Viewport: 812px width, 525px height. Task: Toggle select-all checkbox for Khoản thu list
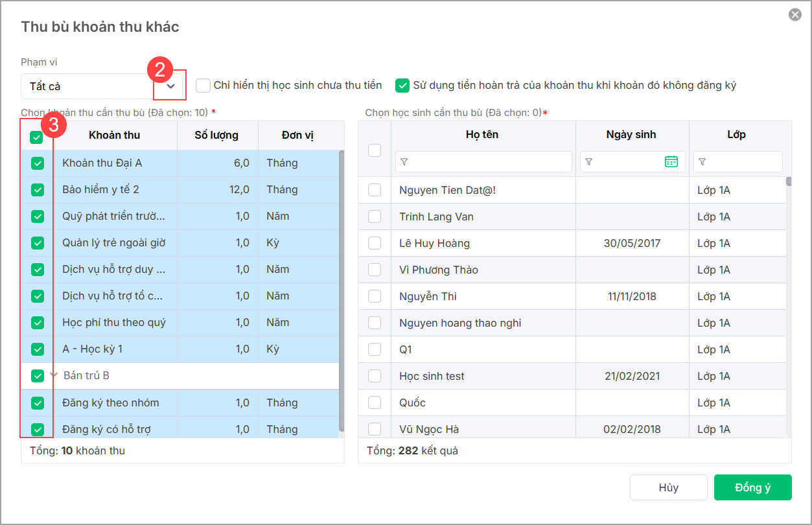pyautogui.click(x=37, y=137)
